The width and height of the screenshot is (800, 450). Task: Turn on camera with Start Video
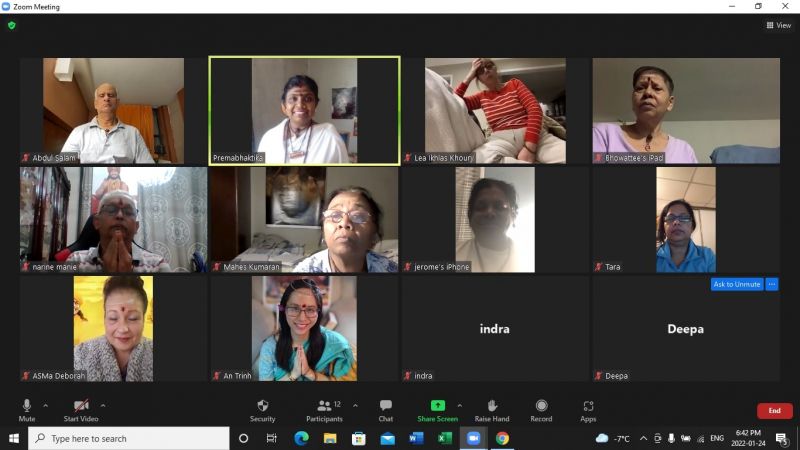tap(81, 410)
